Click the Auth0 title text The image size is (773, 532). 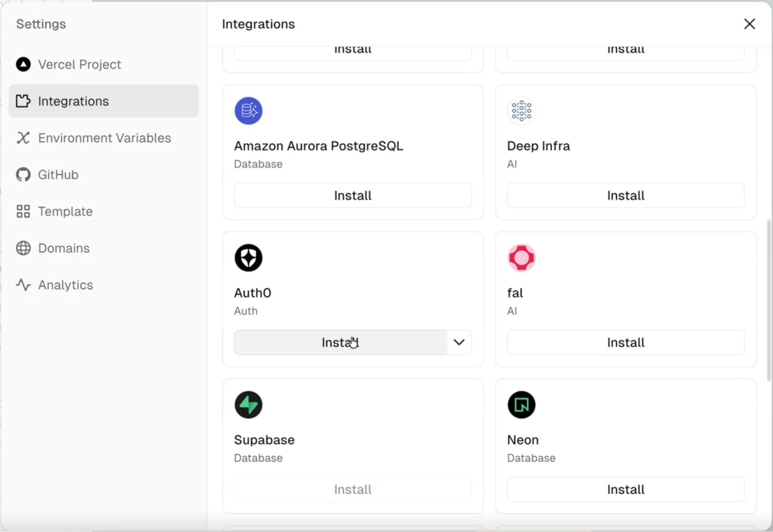(253, 293)
